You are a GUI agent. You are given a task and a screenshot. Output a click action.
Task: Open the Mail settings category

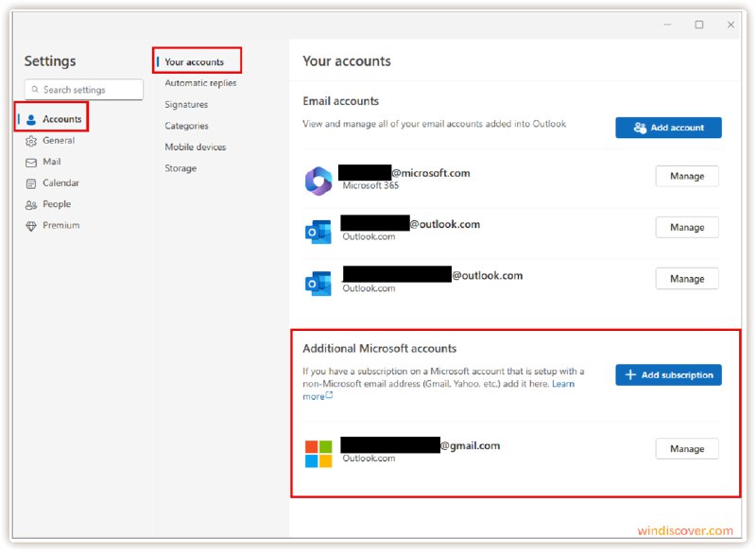52,162
